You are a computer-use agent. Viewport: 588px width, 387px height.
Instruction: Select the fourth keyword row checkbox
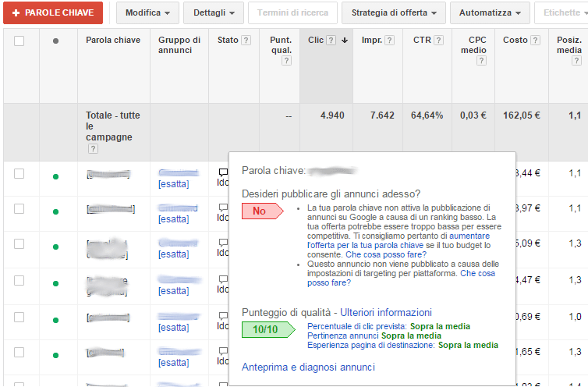tap(19, 280)
